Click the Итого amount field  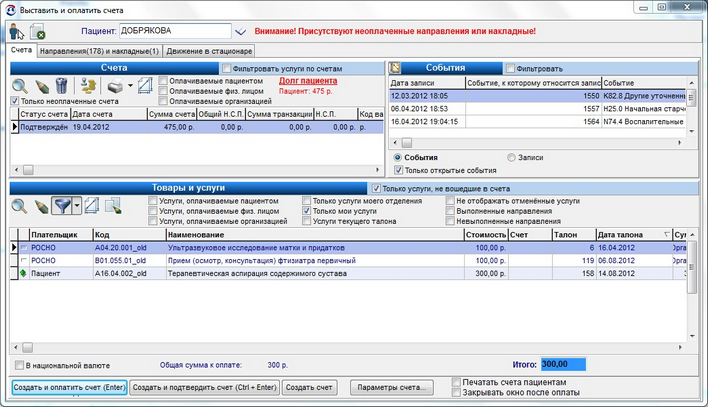point(563,364)
